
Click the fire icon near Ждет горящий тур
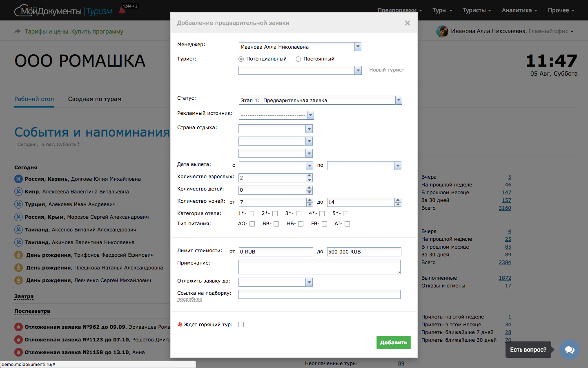tap(180, 324)
